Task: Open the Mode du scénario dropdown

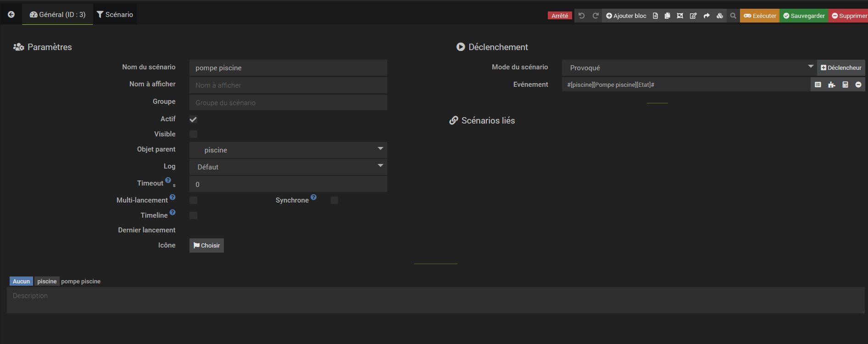Action: click(x=688, y=68)
